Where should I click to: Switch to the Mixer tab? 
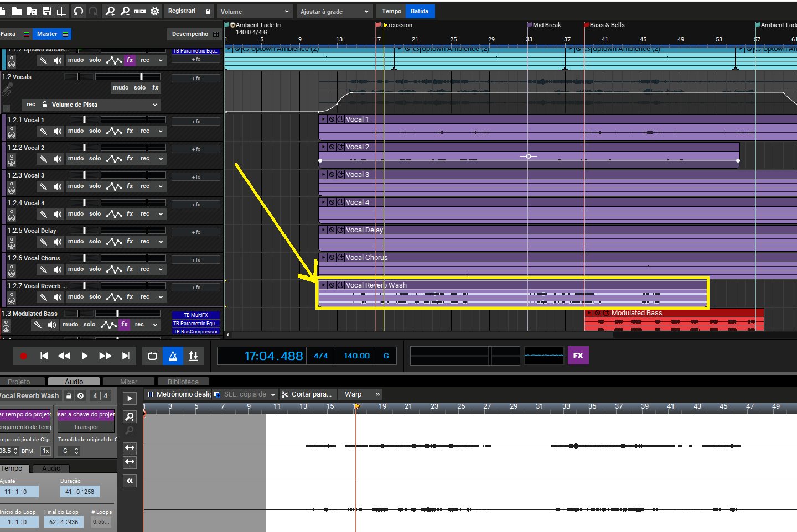(128, 382)
